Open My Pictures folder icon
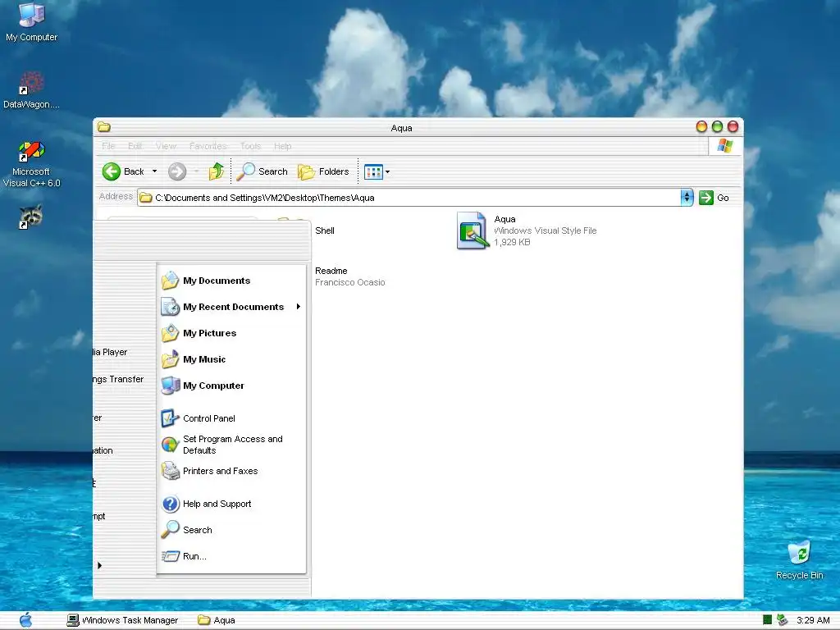 click(x=171, y=333)
